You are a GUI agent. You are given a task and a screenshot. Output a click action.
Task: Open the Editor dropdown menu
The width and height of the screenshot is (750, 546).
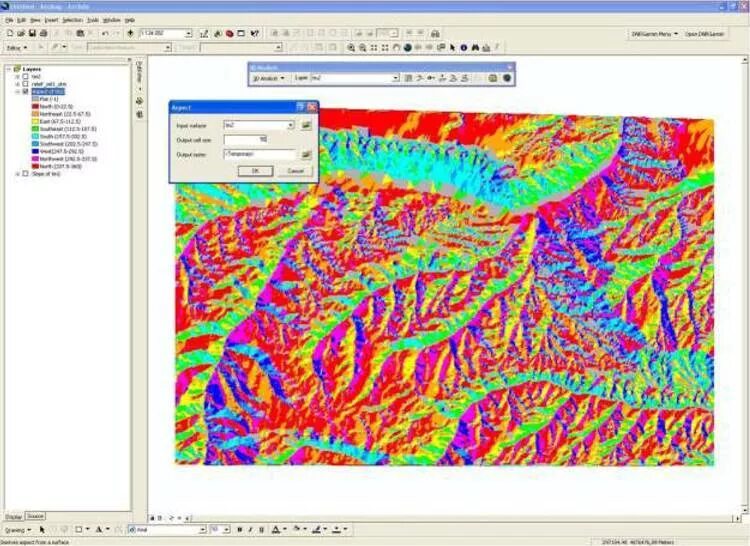click(17, 48)
